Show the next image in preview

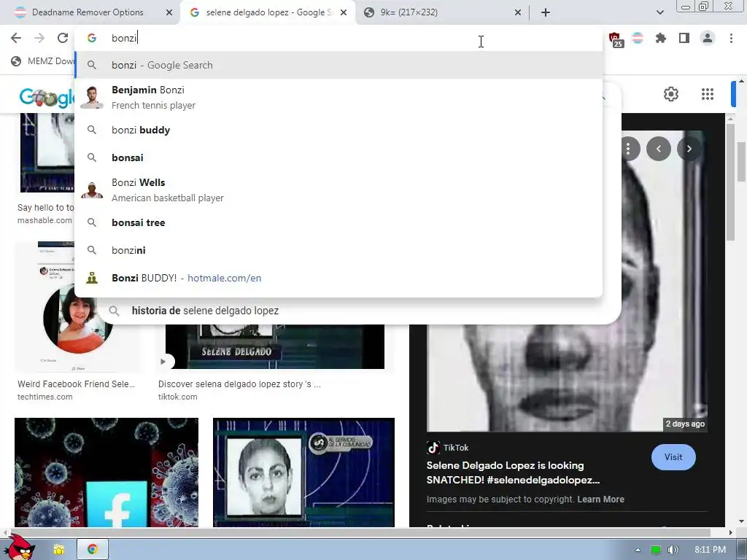[x=689, y=149]
